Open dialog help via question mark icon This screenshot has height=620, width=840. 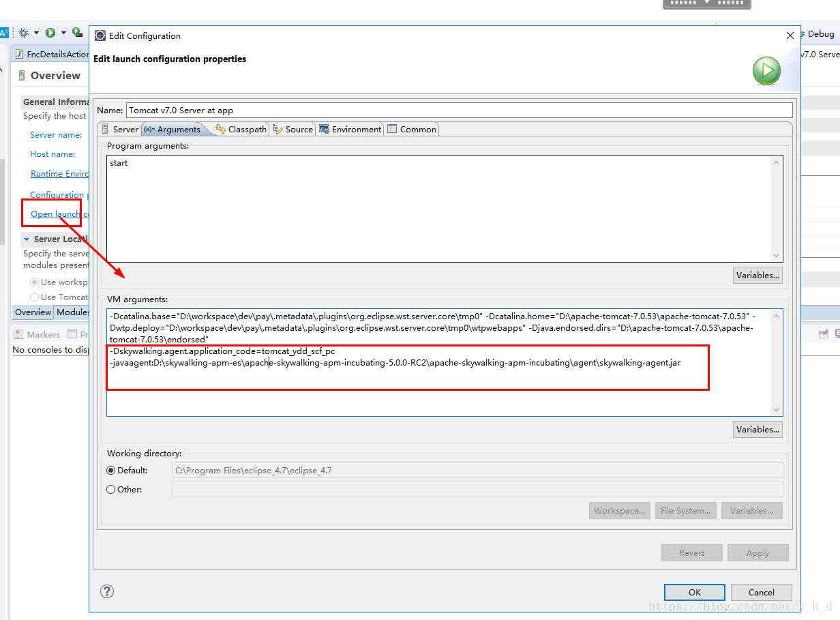(107, 591)
